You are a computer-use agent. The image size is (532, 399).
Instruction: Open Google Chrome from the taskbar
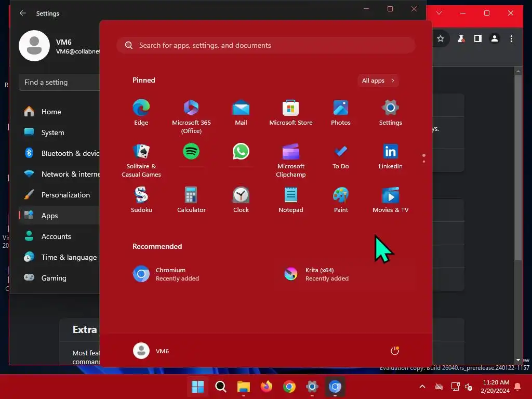tap(289, 387)
